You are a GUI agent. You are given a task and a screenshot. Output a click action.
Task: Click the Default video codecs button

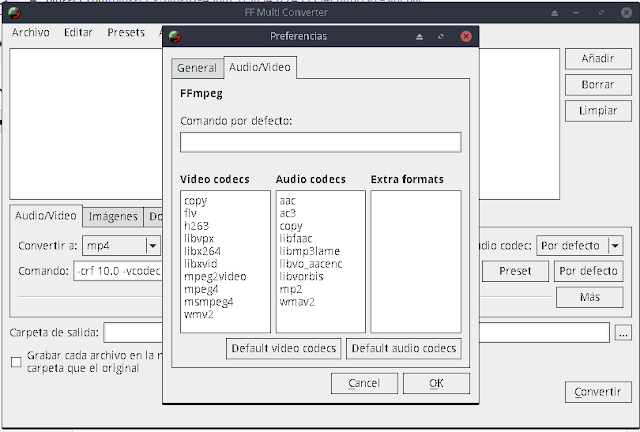click(284, 348)
